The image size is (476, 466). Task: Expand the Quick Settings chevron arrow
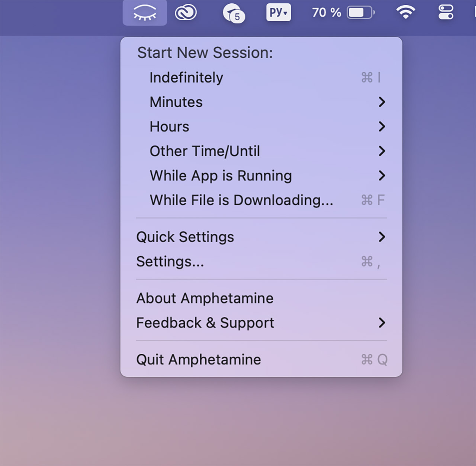[382, 237]
